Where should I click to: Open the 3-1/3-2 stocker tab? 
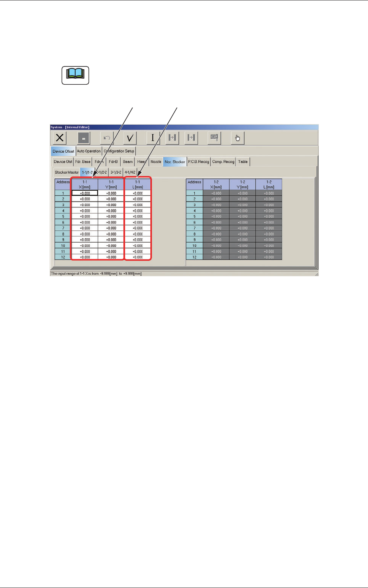[x=116, y=172]
